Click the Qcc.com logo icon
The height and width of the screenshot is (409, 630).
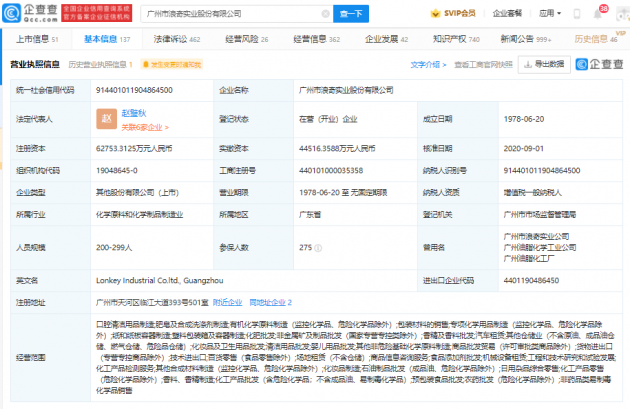[11, 13]
